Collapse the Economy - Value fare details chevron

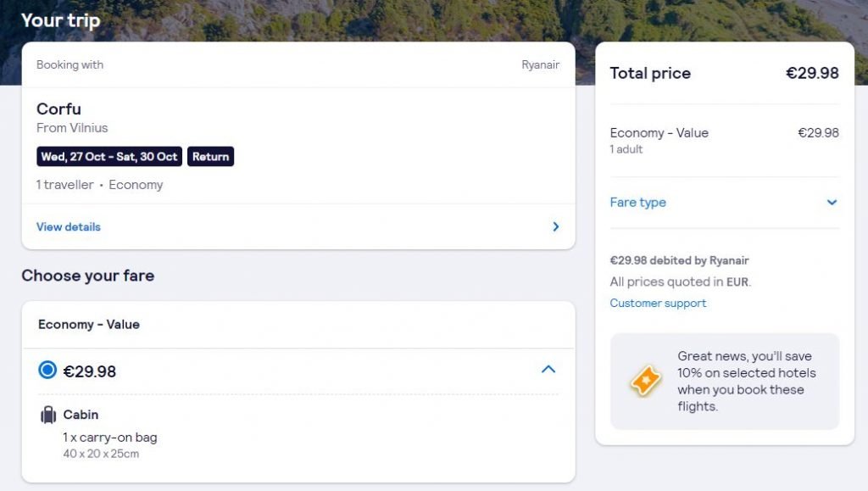tap(548, 369)
